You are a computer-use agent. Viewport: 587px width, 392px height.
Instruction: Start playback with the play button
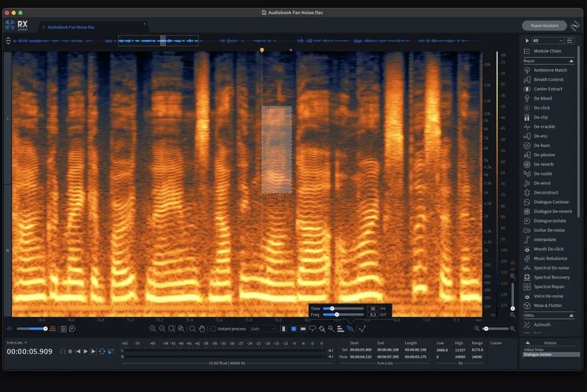point(85,351)
